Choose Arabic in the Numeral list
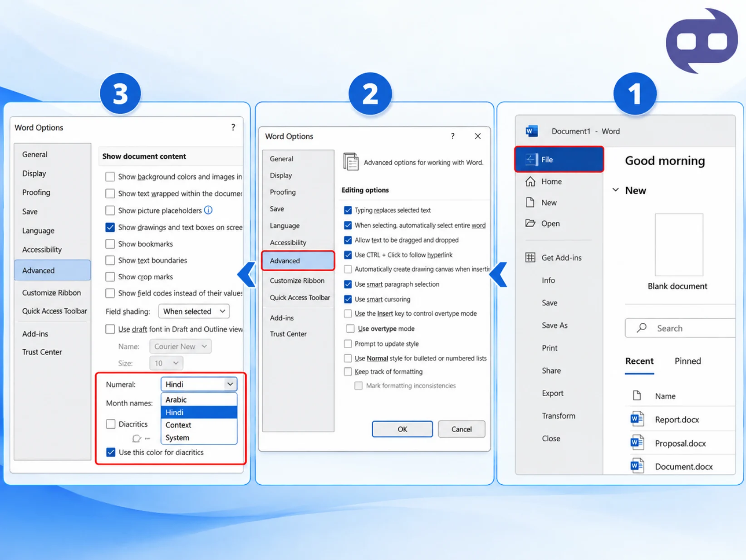The image size is (746, 560). 199,399
